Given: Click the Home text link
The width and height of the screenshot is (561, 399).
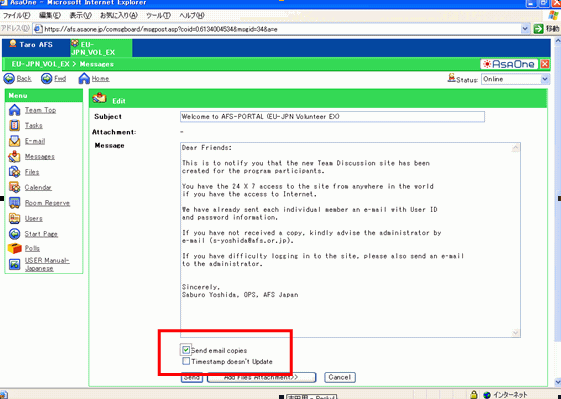Looking at the screenshot, I should click(101, 79).
